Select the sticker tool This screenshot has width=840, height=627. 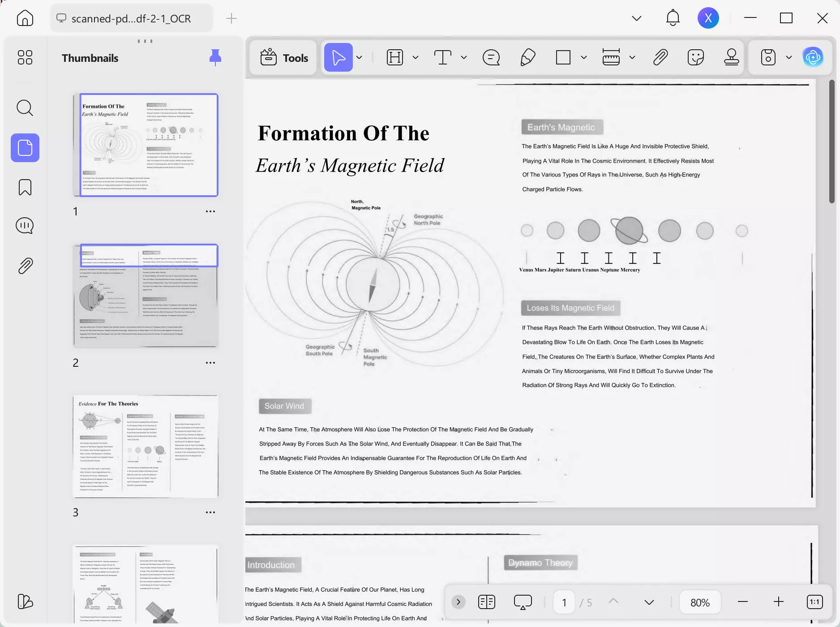point(695,57)
